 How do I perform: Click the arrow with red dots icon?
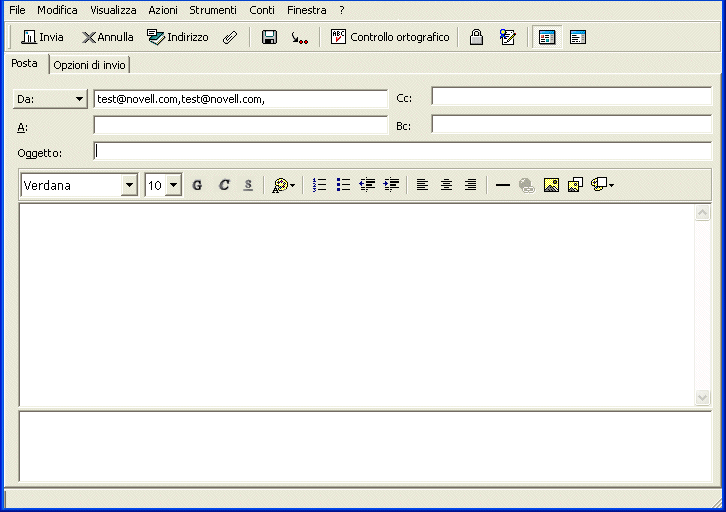click(300, 38)
